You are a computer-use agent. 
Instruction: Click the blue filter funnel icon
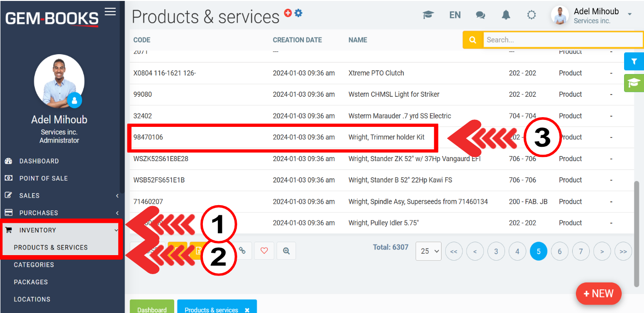[634, 62]
